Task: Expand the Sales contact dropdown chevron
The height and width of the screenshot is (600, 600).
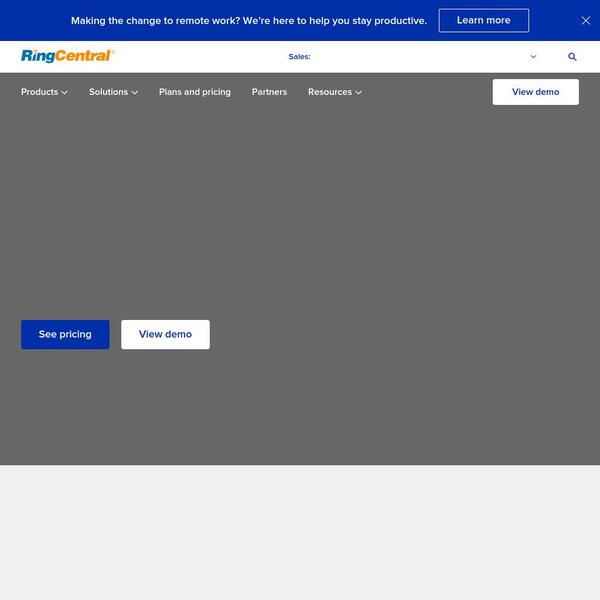Action: click(533, 57)
